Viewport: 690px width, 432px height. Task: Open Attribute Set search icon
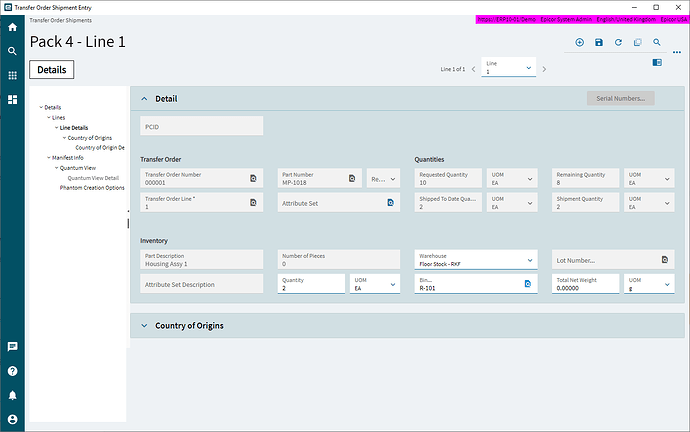point(390,202)
